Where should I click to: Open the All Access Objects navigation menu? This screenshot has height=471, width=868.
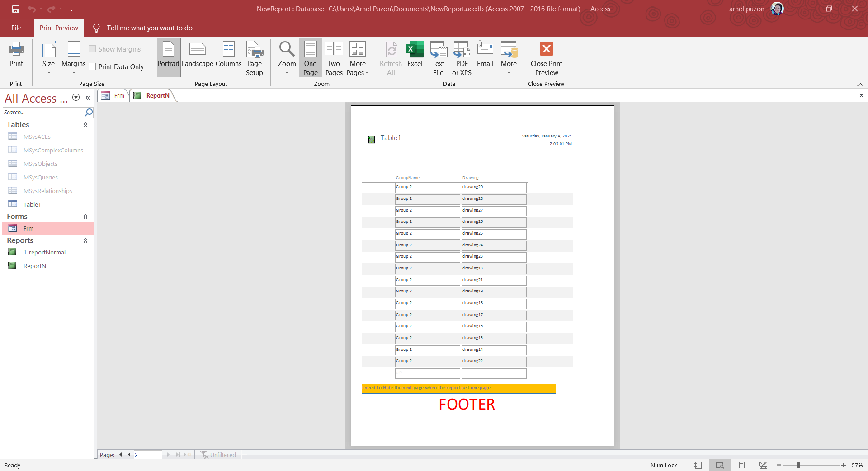pyautogui.click(x=76, y=98)
